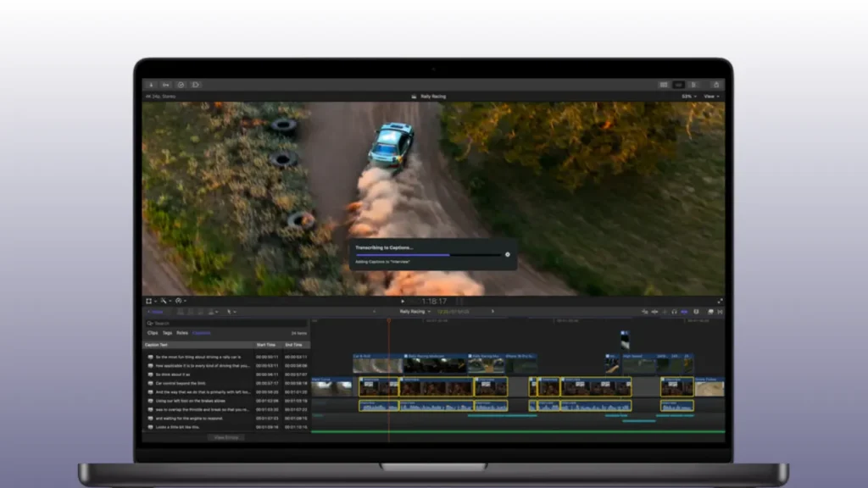Click the Index button in the timeline toolbar

[156, 312]
